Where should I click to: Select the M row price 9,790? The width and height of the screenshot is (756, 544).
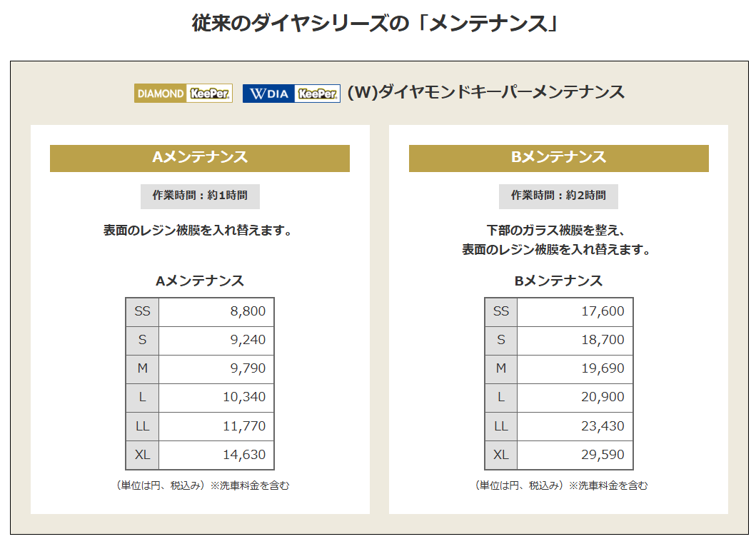coord(248,368)
